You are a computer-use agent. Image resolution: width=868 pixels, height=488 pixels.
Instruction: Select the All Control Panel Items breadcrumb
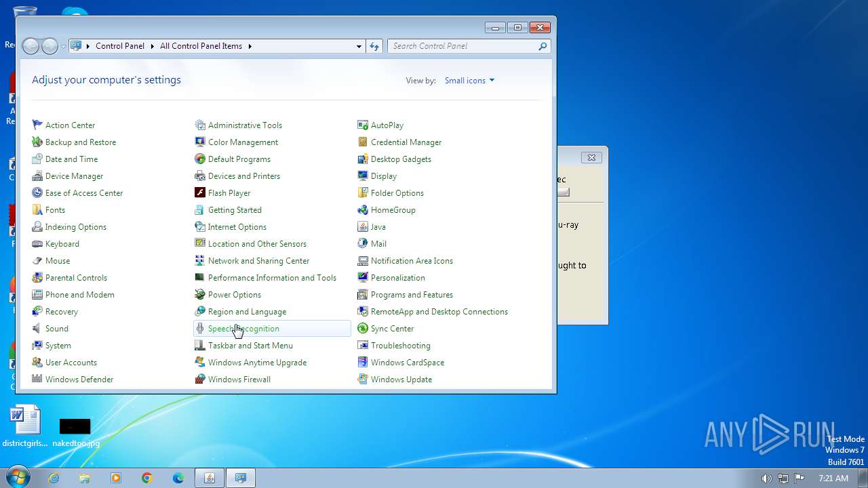201,46
